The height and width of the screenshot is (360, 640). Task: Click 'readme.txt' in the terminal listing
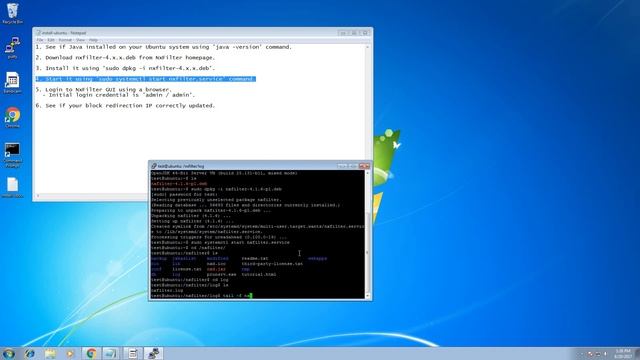click(255, 258)
